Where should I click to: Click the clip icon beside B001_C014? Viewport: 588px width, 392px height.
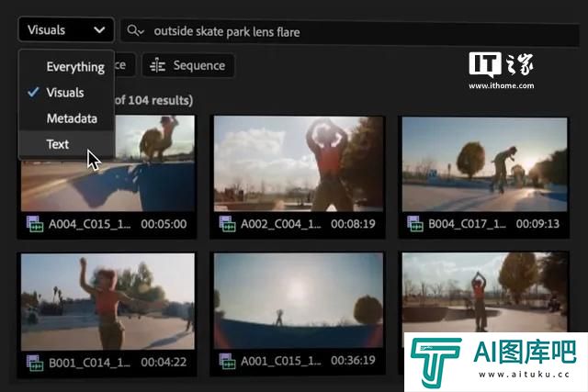click(x=35, y=363)
